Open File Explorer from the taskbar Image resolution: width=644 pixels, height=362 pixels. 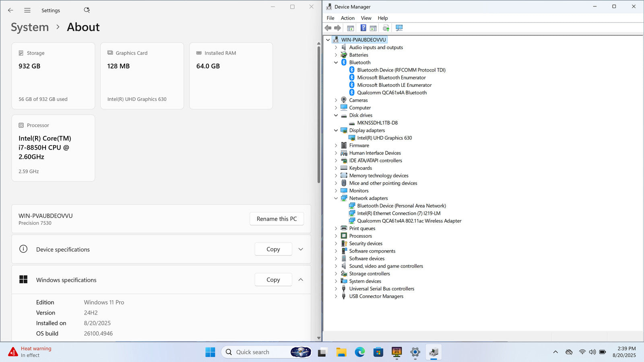[341, 352]
